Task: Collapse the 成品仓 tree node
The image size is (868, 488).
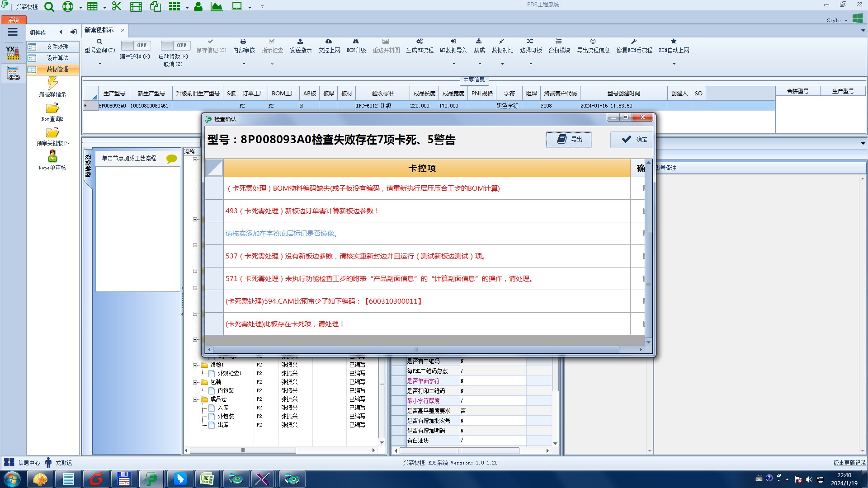Action: point(195,399)
